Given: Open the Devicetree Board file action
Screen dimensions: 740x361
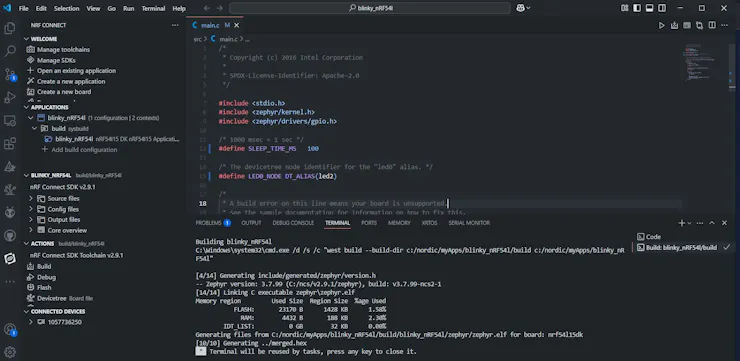Looking at the screenshot, I should tap(65, 298).
